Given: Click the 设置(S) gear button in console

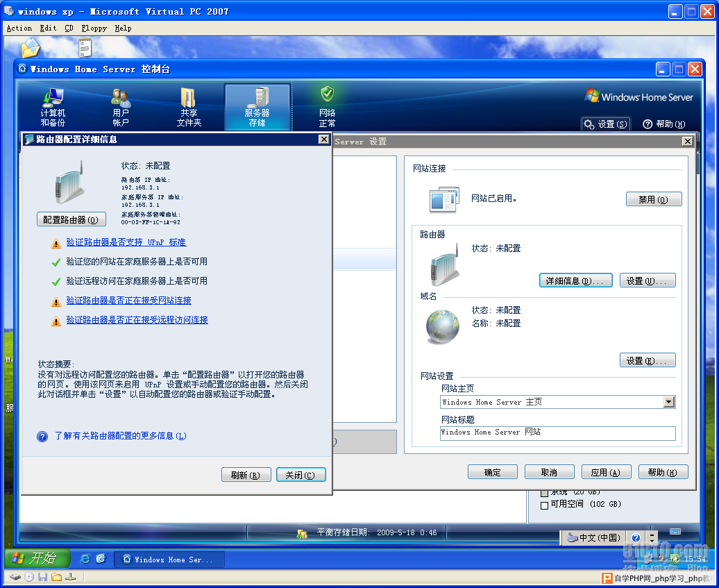Looking at the screenshot, I should click(606, 124).
